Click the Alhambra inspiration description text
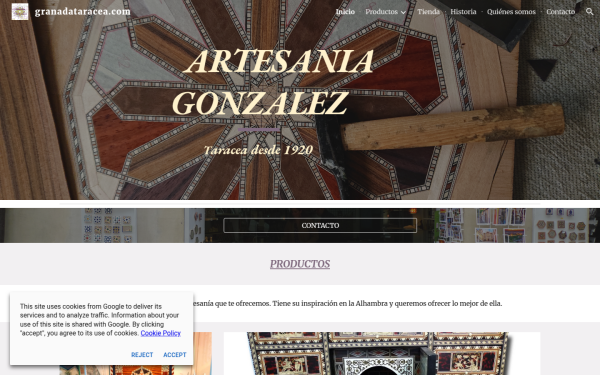 pyautogui.click(x=346, y=303)
